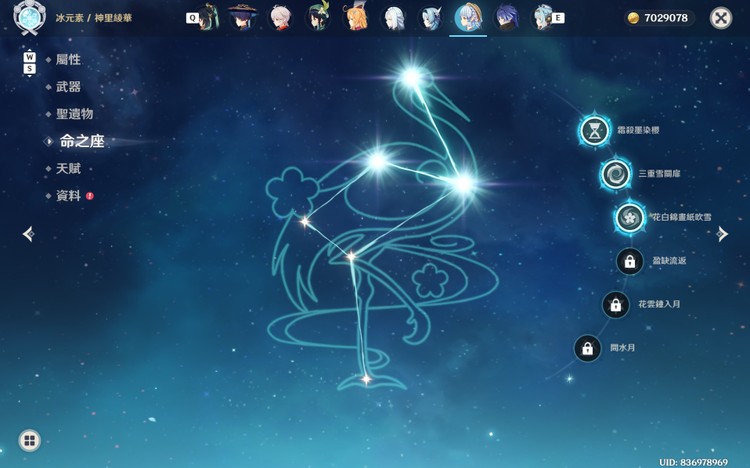Click the small star at the crane's foot

tap(366, 379)
